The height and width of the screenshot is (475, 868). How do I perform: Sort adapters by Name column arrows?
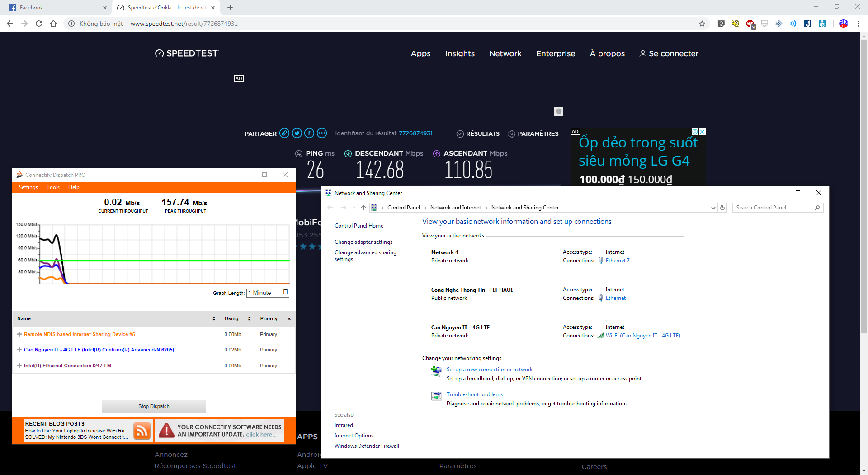[214, 318]
